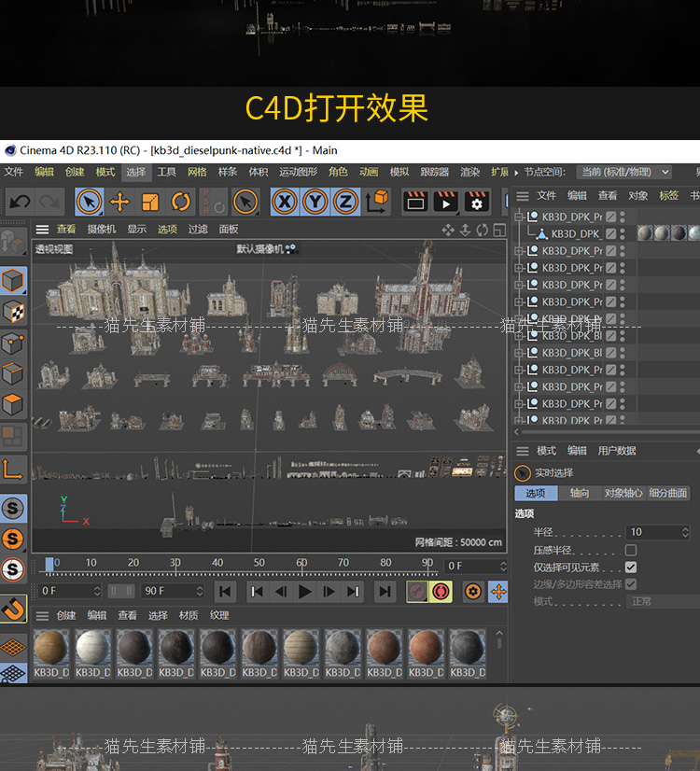Click the Coordinate System cube icon
Viewport: 700px width, 771px height.
coord(377,202)
